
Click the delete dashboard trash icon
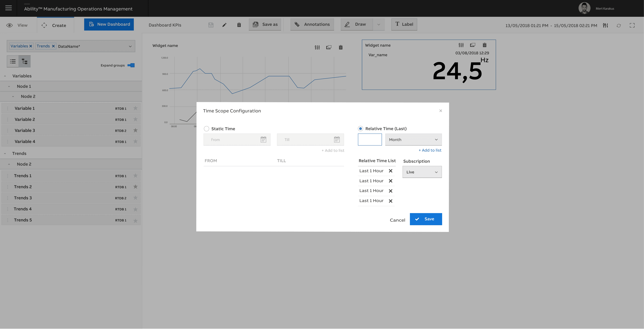(x=239, y=25)
